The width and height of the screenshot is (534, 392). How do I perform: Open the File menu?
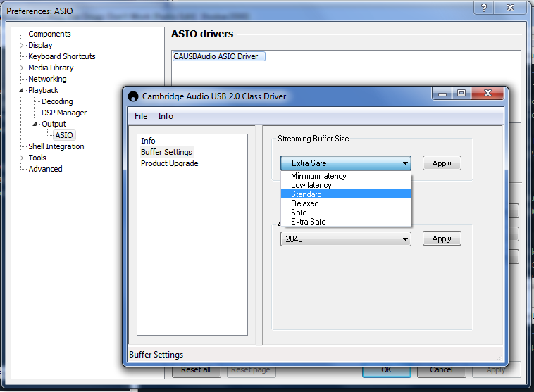pos(141,116)
